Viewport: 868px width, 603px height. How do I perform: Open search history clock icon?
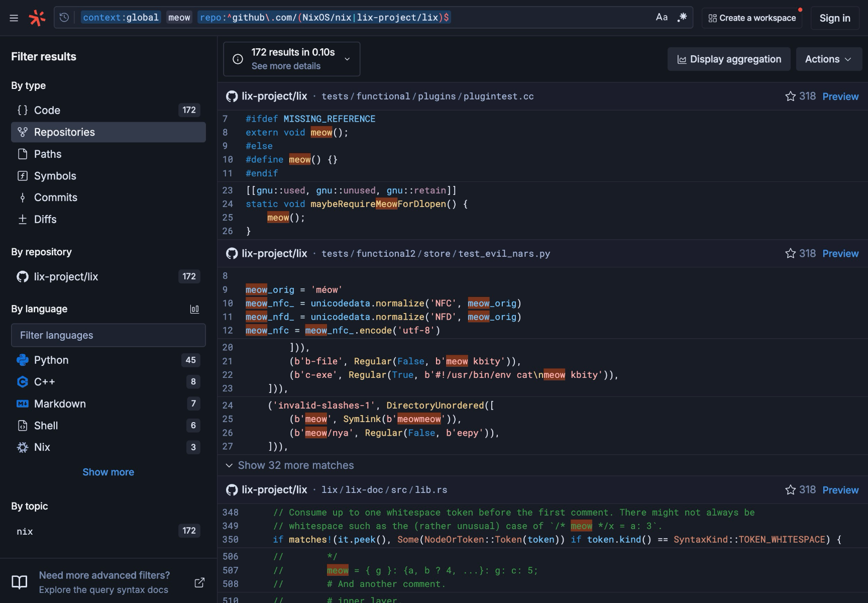click(x=64, y=18)
